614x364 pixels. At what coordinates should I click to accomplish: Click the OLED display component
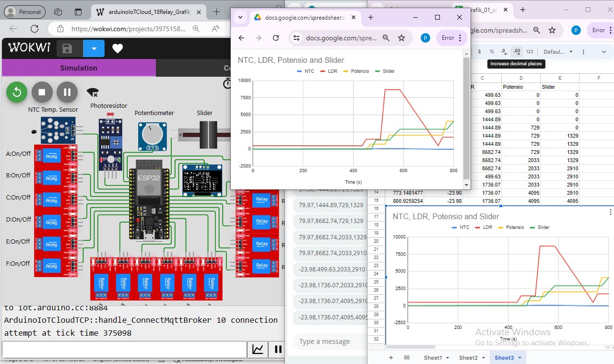[201, 180]
